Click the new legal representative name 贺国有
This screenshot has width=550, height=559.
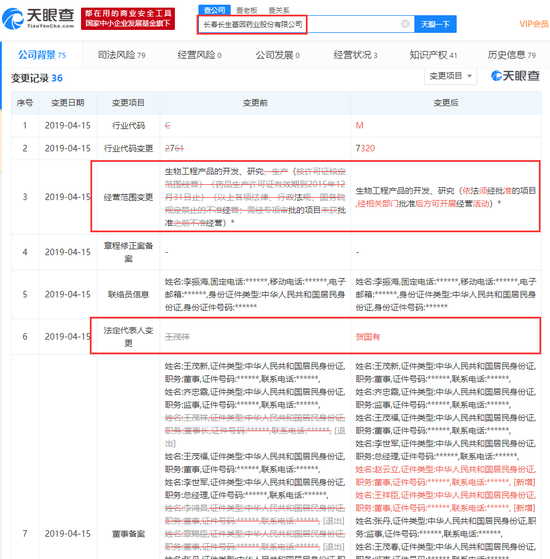368,337
